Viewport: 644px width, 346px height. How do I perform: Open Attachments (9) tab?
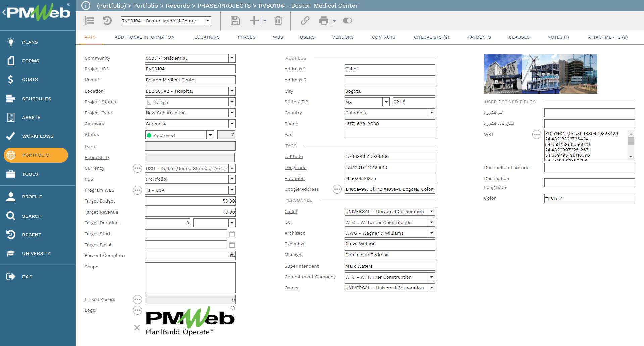coord(607,37)
